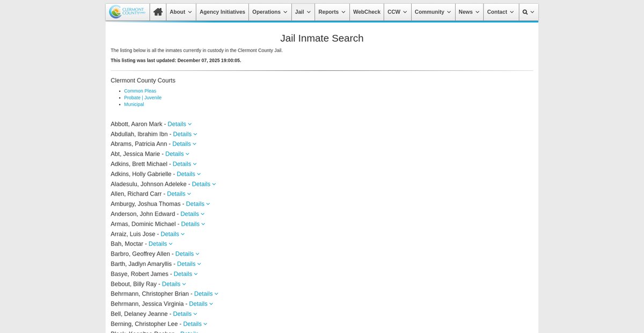Expand the Operations dropdown menu
Viewport: 644px width, 333px height.
tap(270, 12)
